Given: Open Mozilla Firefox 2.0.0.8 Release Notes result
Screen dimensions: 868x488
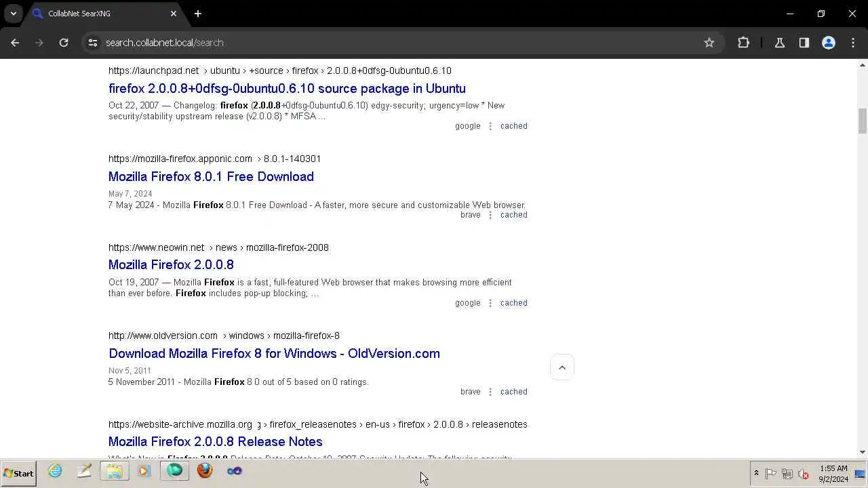Looking at the screenshot, I should pyautogui.click(x=215, y=442).
